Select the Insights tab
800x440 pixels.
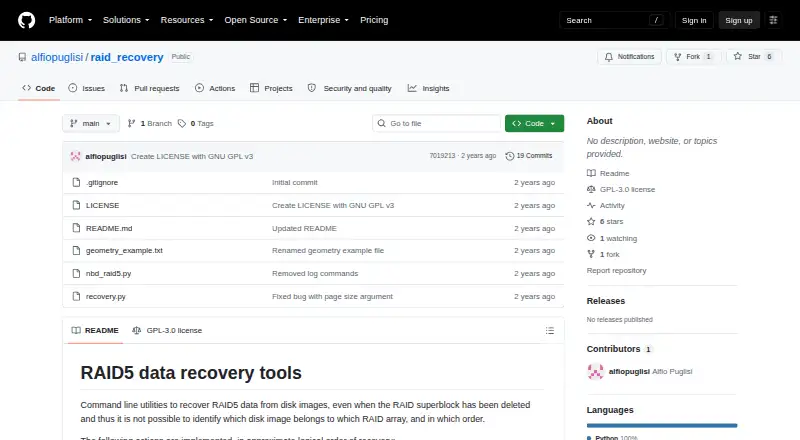(x=429, y=88)
